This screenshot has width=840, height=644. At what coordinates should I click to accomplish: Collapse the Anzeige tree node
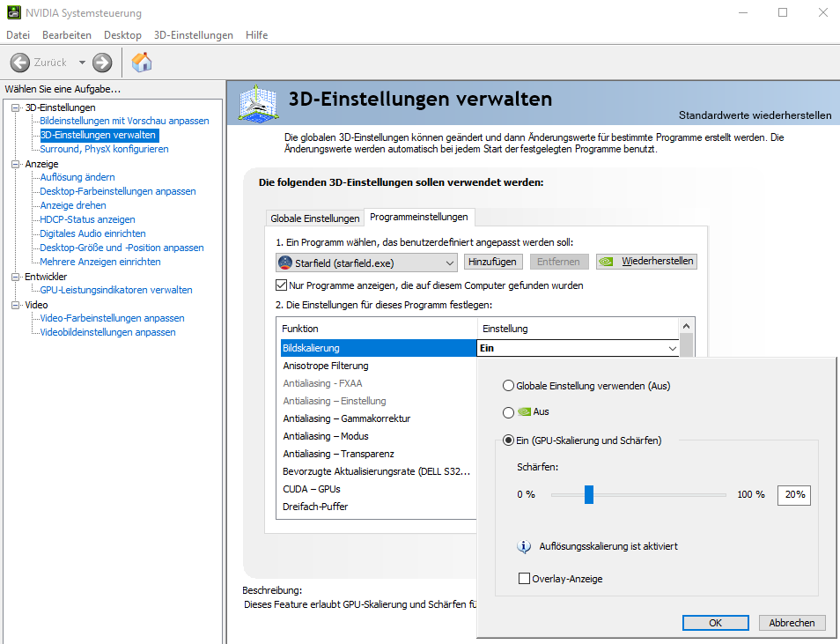point(16,164)
